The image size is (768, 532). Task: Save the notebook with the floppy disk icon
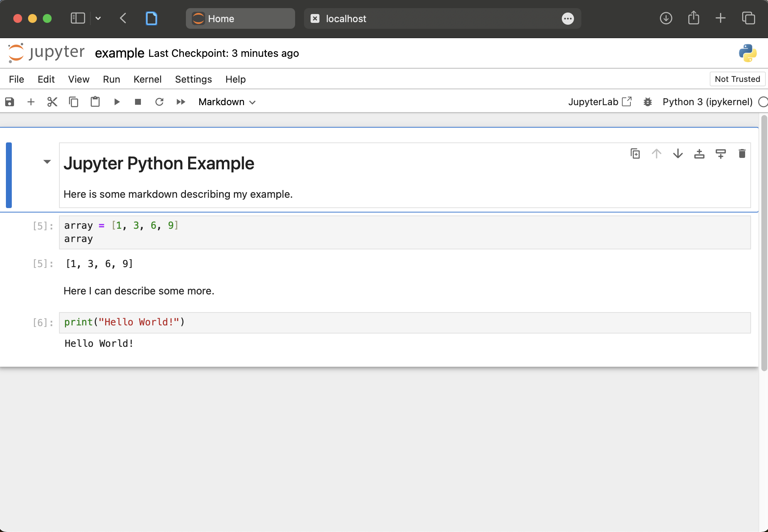pos(10,102)
